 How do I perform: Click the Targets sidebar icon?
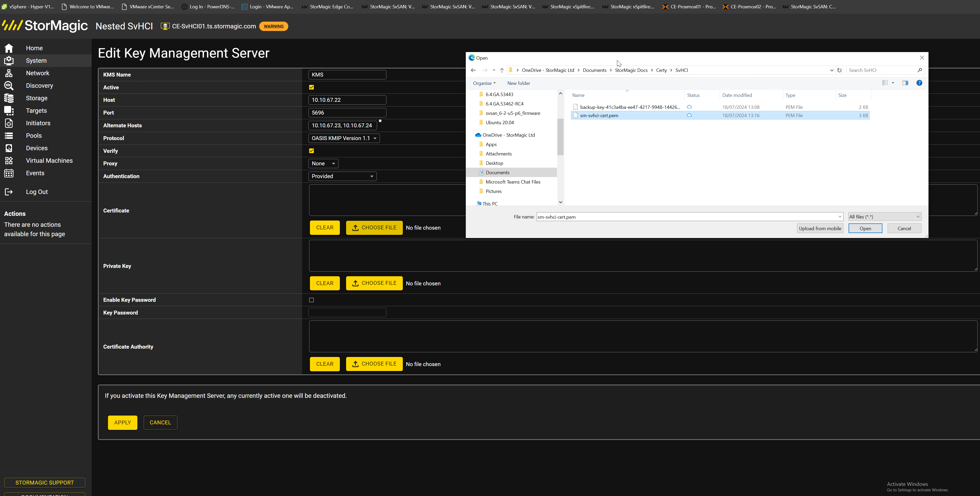pyautogui.click(x=9, y=111)
